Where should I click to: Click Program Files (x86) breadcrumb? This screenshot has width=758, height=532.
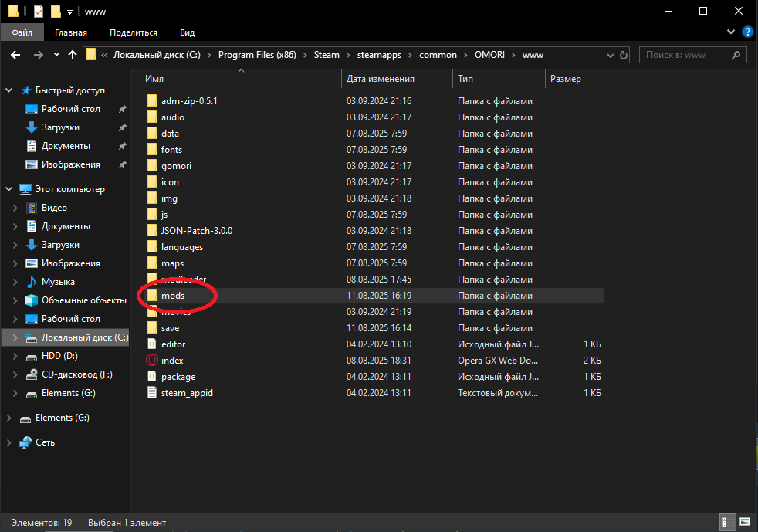pyautogui.click(x=257, y=55)
